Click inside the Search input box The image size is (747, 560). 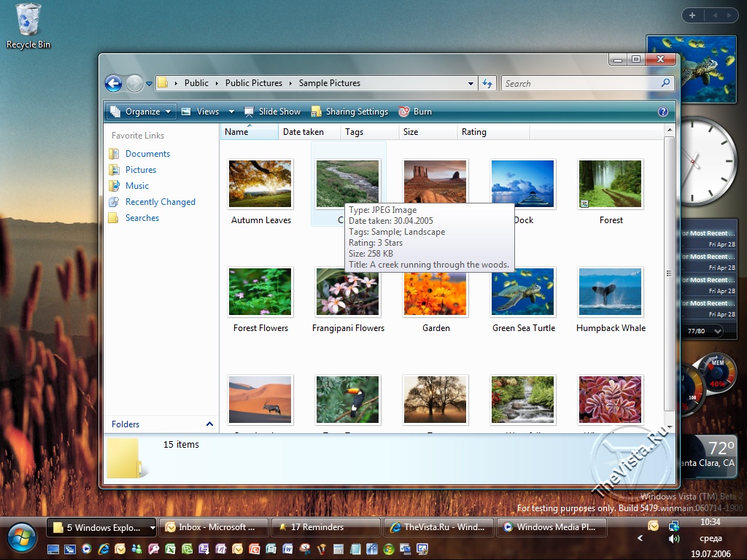click(x=581, y=84)
